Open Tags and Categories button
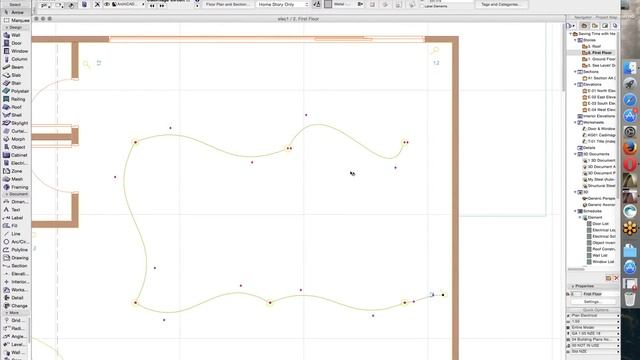The width and height of the screenshot is (640, 360). (501, 4)
